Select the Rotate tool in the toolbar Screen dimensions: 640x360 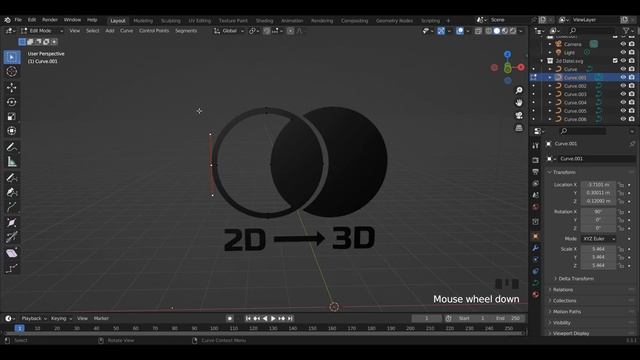[x=11, y=102]
